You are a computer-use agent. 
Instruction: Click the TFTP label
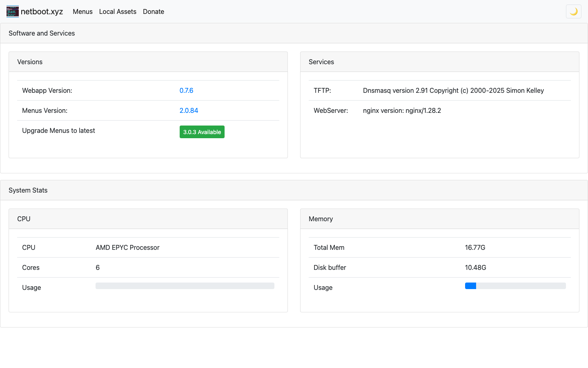click(322, 90)
